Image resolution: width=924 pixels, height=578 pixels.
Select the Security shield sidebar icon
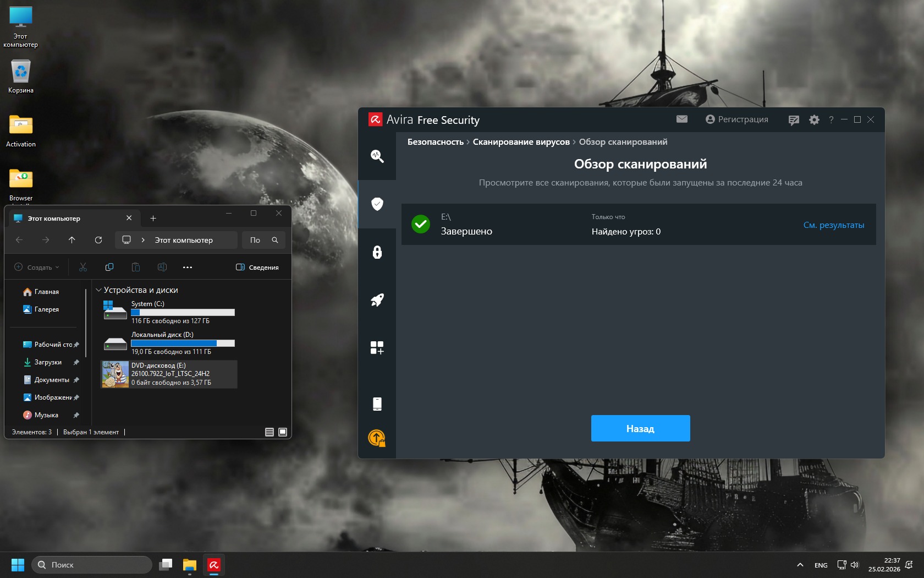click(377, 204)
